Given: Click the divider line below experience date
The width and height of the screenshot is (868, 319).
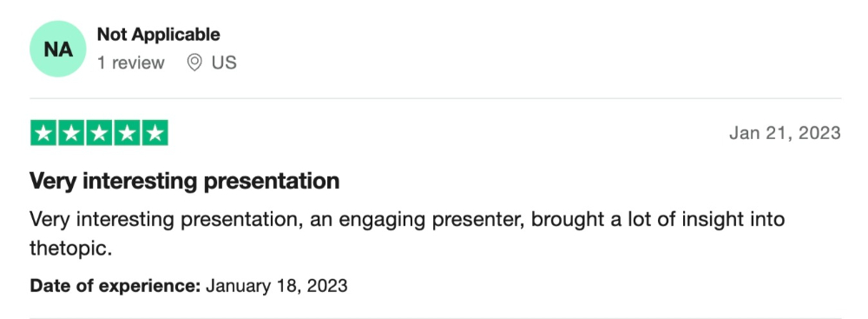Looking at the screenshot, I should pos(435,317).
